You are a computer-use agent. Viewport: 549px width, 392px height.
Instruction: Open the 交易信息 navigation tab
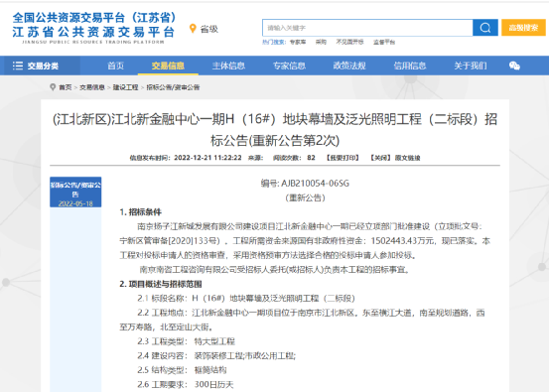tap(168, 65)
